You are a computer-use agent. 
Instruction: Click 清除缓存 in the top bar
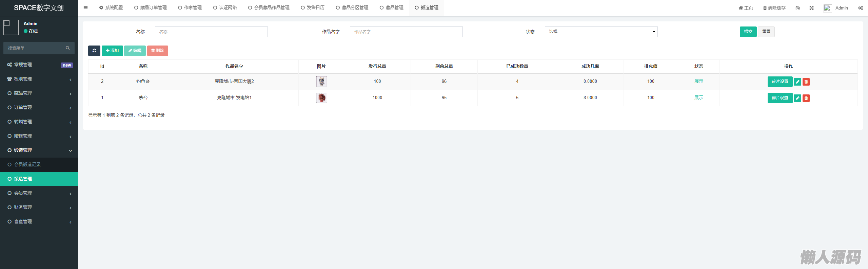pyautogui.click(x=774, y=8)
